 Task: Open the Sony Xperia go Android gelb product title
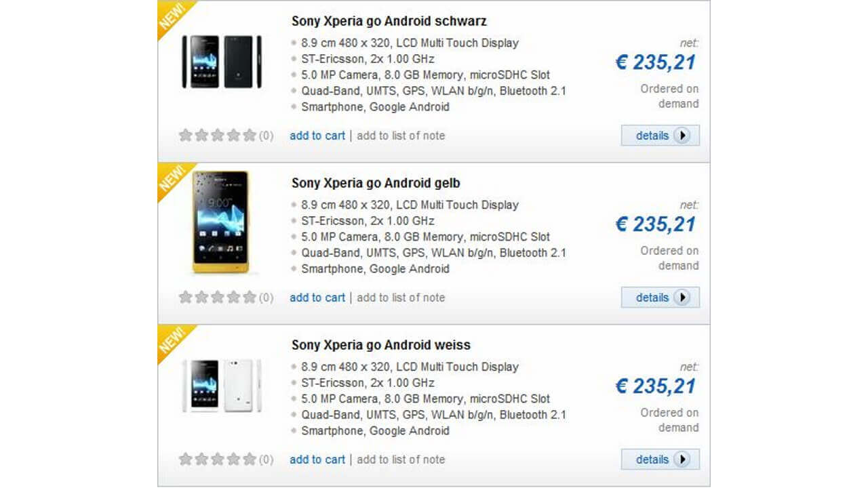[377, 183]
